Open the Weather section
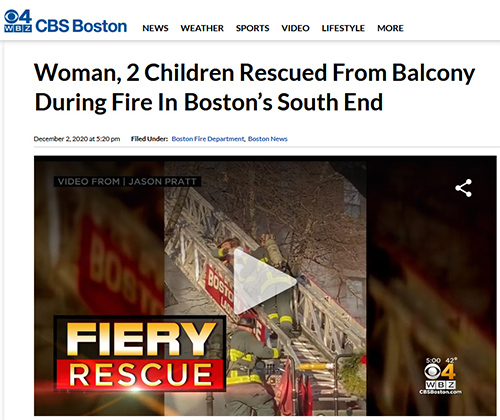The image size is (500, 420). [202, 28]
